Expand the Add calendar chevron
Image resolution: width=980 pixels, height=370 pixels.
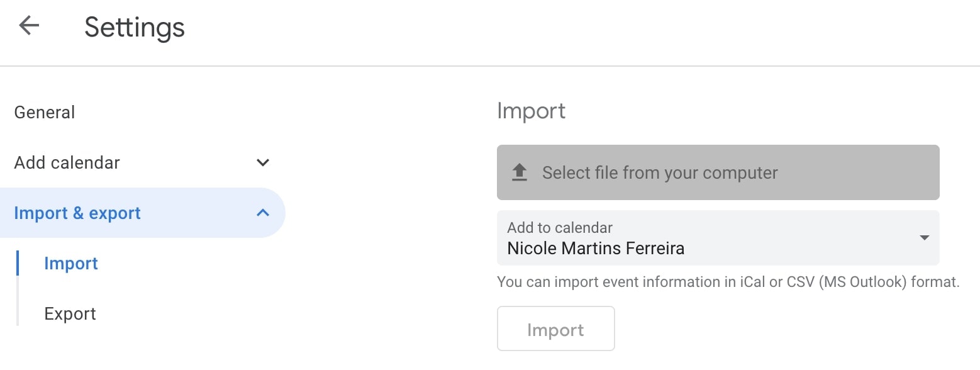point(263,162)
